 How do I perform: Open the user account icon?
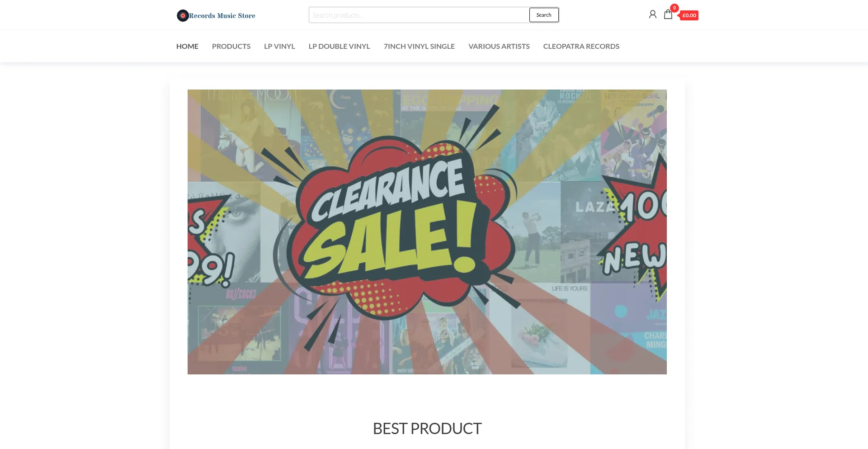(x=652, y=14)
